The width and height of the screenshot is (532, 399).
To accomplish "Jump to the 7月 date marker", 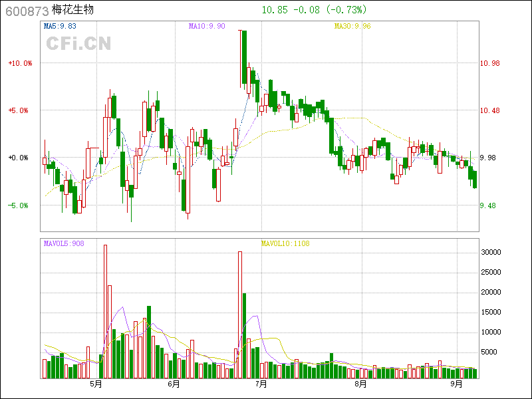I will pyautogui.click(x=261, y=384).
